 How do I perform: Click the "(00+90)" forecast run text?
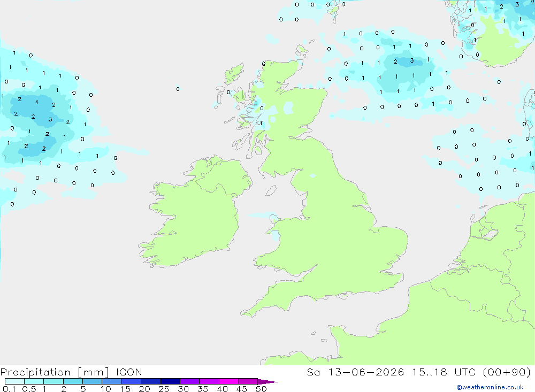pyautogui.click(x=507, y=372)
